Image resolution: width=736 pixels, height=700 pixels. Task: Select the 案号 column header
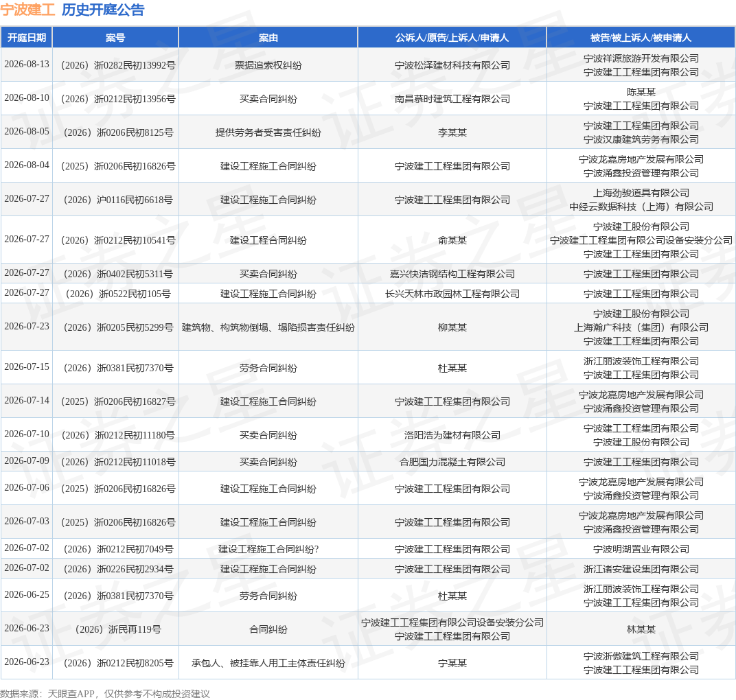[x=115, y=38]
